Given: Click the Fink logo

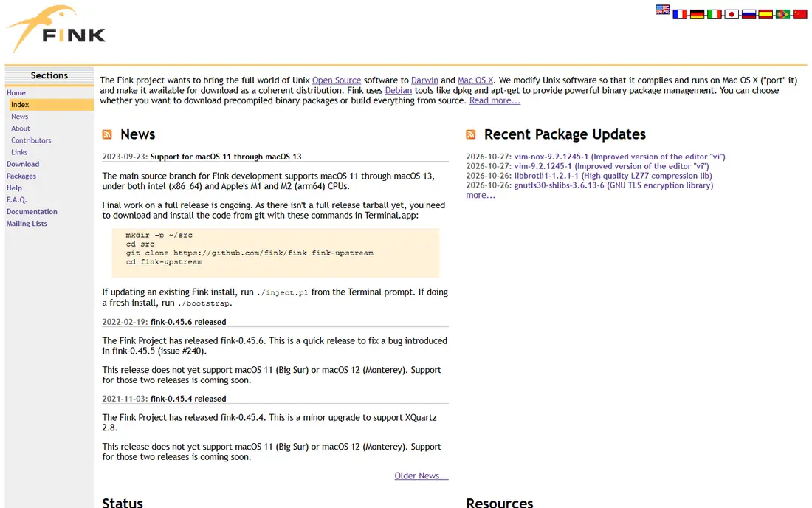Looking at the screenshot, I should pos(55,30).
